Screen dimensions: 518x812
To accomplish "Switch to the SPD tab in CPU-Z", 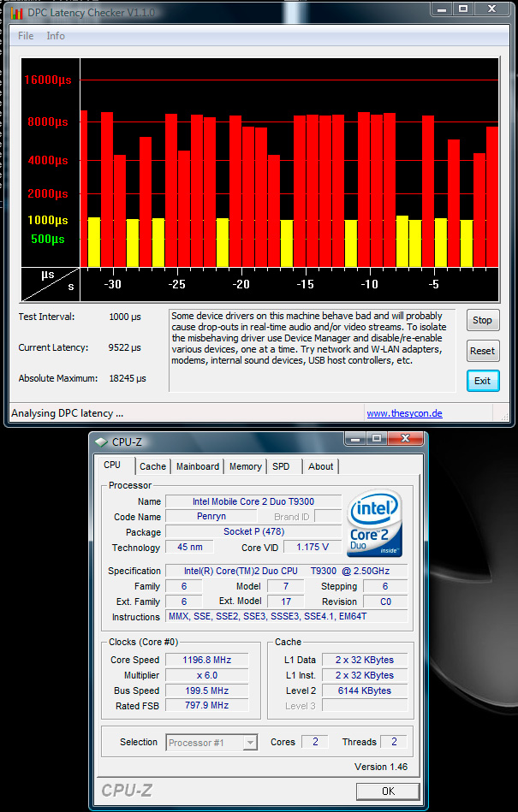I will point(281,466).
